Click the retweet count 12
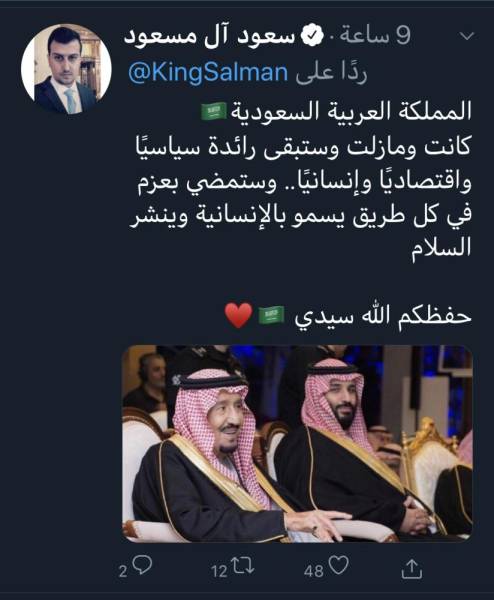 click(219, 572)
